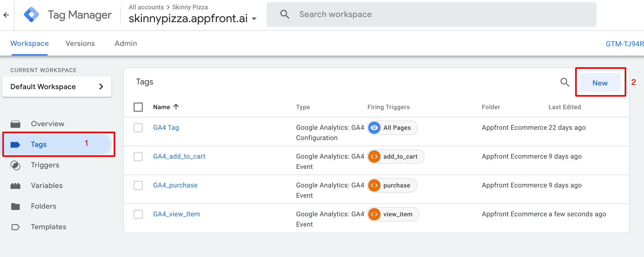Check the GA4_view_Item row checkbox
Screen dimensions: 644x257
click(x=138, y=214)
